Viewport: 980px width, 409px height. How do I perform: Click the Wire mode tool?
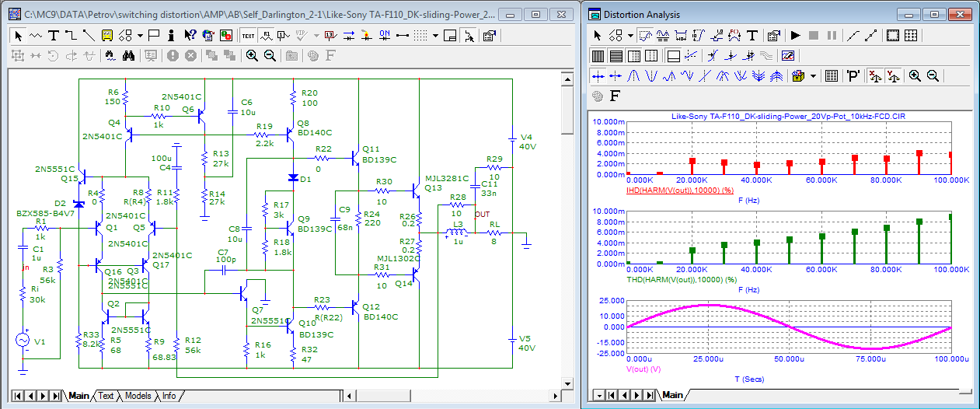click(71, 35)
